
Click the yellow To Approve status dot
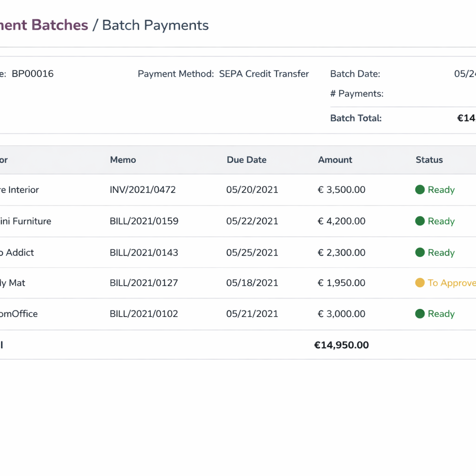[x=420, y=283]
